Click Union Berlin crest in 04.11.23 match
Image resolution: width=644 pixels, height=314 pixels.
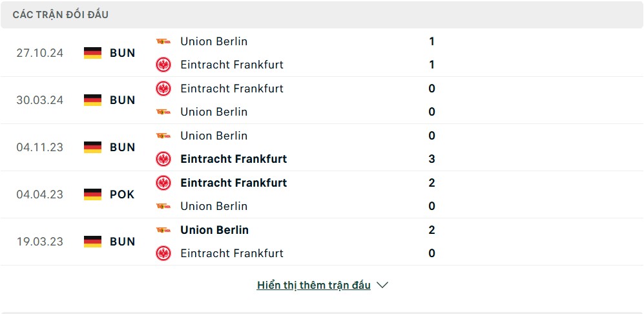pyautogui.click(x=163, y=136)
